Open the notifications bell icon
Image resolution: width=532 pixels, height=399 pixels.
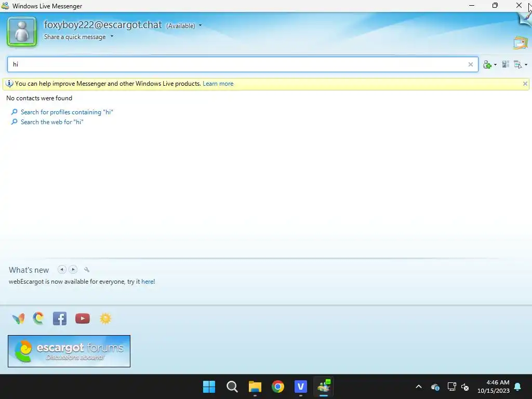pyautogui.click(x=518, y=387)
